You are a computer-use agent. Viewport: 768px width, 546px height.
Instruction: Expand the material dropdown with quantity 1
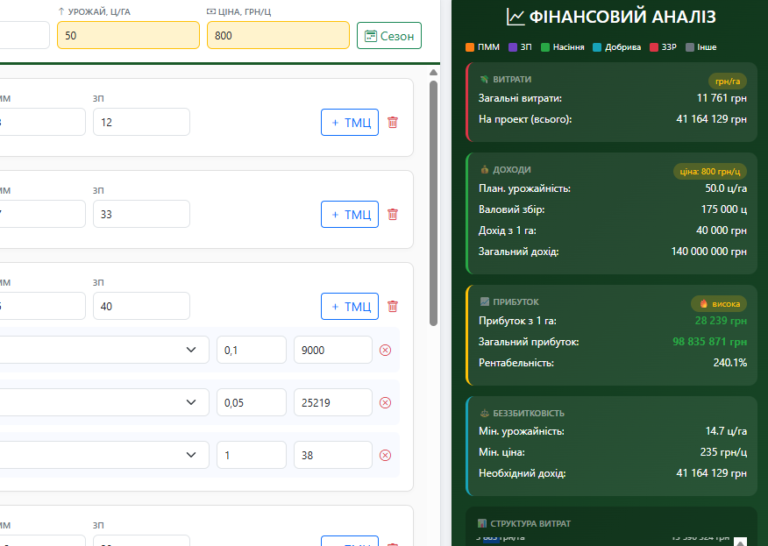(x=191, y=455)
